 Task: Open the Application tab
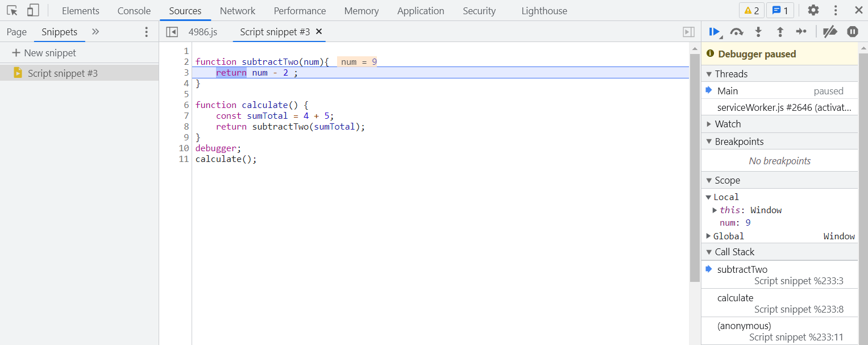click(421, 11)
